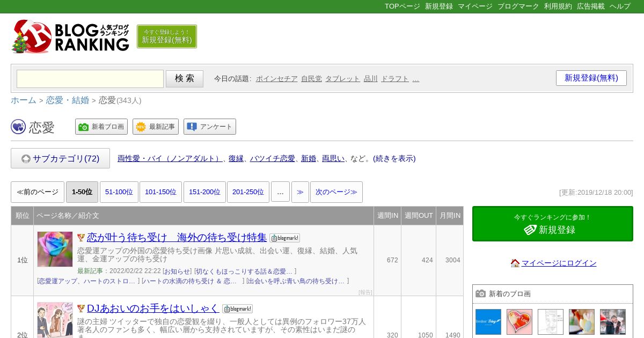Click the マイページにログイン link
The height and width of the screenshot is (338, 644).
(x=559, y=263)
